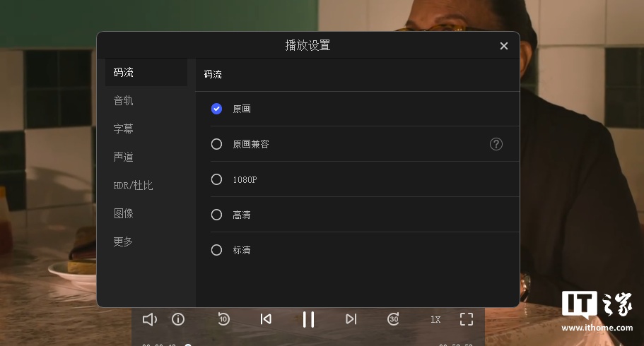Pause the video playback
This screenshot has width=644, height=346.
(308, 319)
